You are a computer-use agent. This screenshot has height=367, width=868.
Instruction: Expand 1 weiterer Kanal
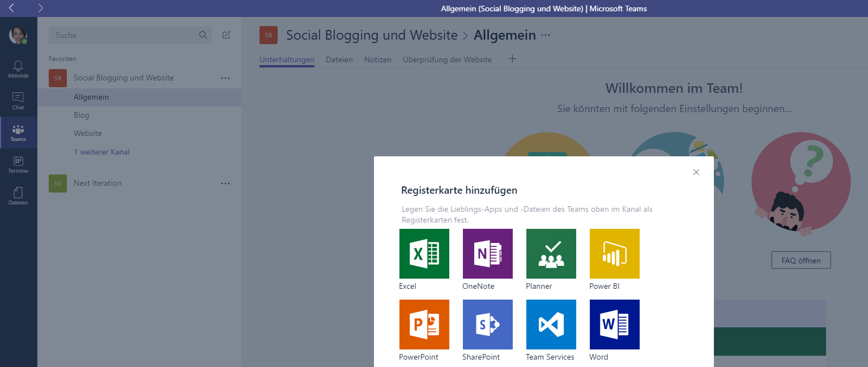tap(102, 152)
